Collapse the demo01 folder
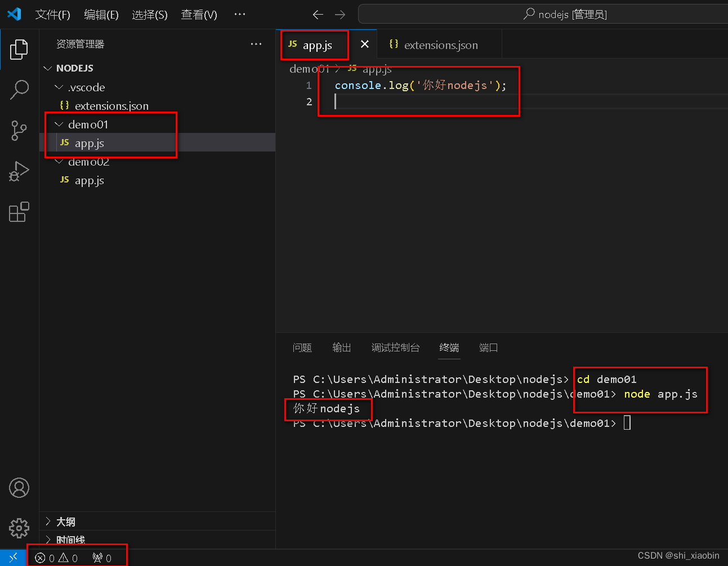Screen dimensions: 728x566 (x=157, y=124)
